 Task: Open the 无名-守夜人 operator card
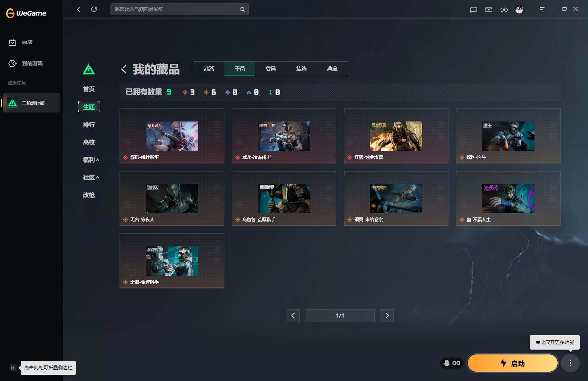tap(172, 198)
